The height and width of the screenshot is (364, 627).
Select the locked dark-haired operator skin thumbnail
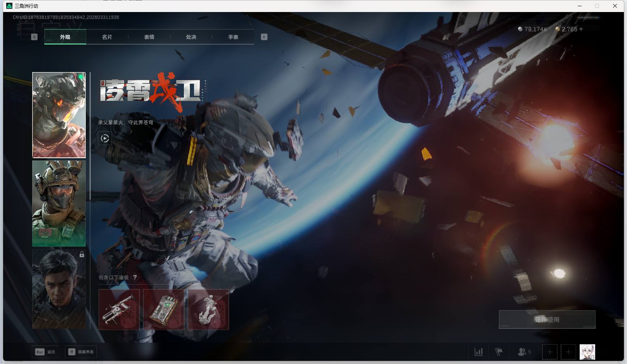pyautogui.click(x=59, y=289)
